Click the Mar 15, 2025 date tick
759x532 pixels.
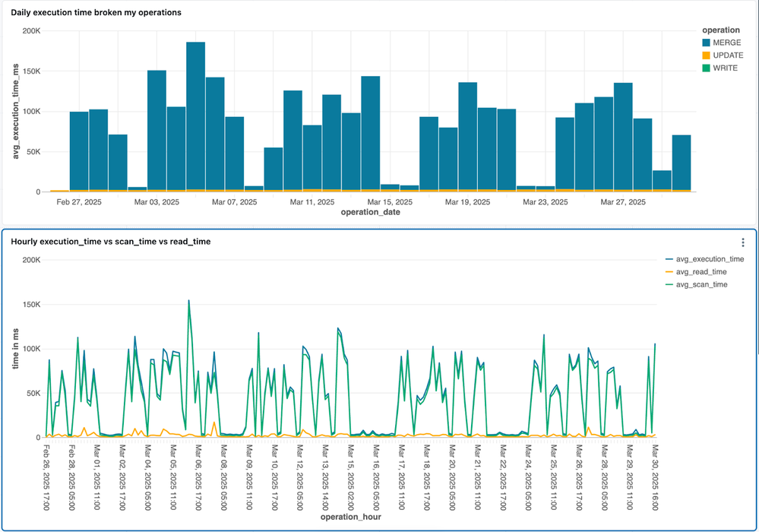(391, 202)
